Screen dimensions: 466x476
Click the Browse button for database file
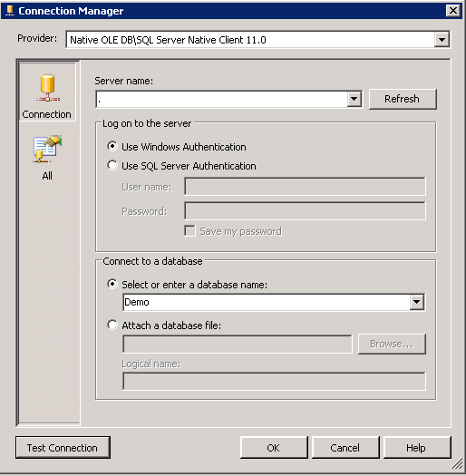392,344
